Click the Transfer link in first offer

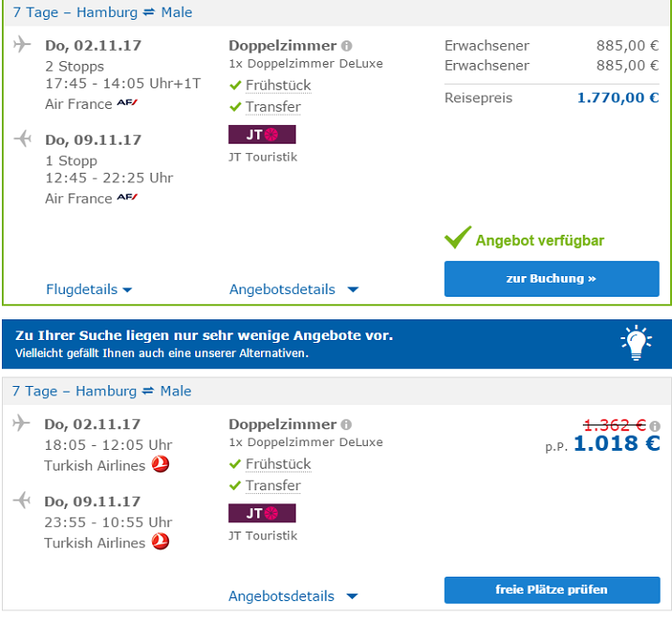(273, 107)
